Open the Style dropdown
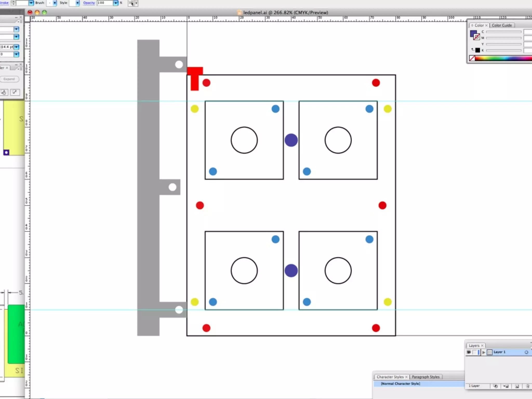The height and width of the screenshot is (399, 532). (x=77, y=3)
